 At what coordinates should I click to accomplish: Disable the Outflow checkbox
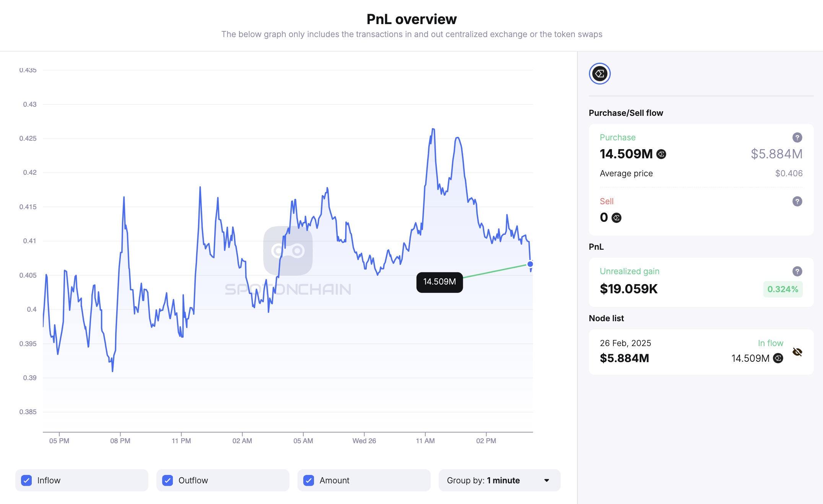167,480
